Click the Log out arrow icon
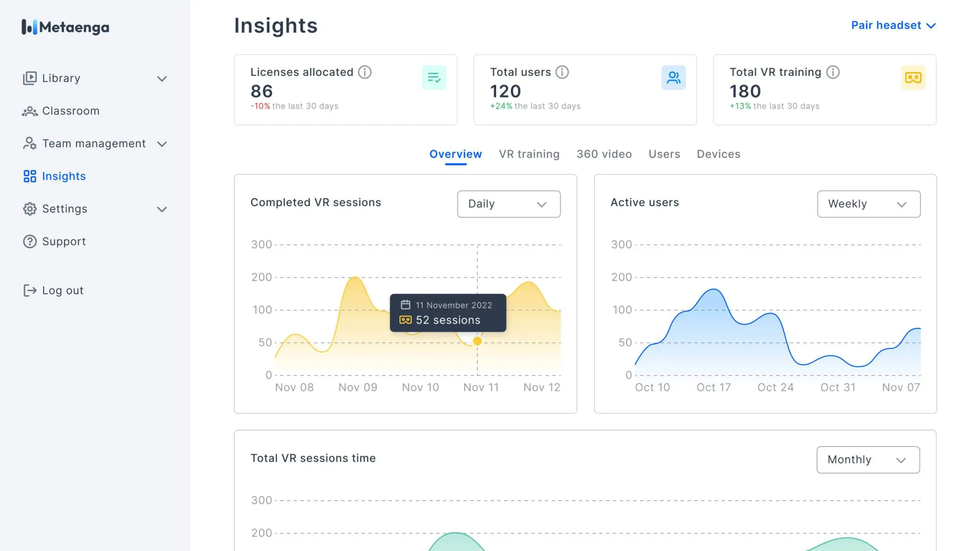The image size is (980, 551). 30,290
